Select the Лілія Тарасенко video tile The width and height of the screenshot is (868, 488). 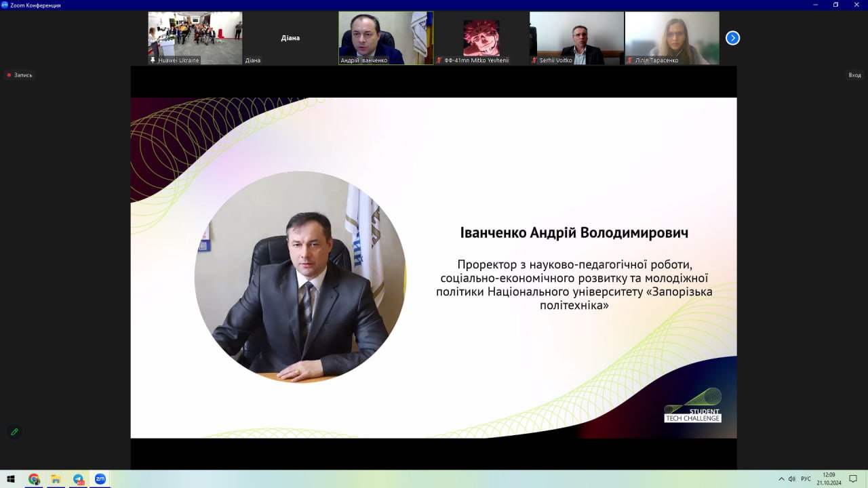coord(671,38)
